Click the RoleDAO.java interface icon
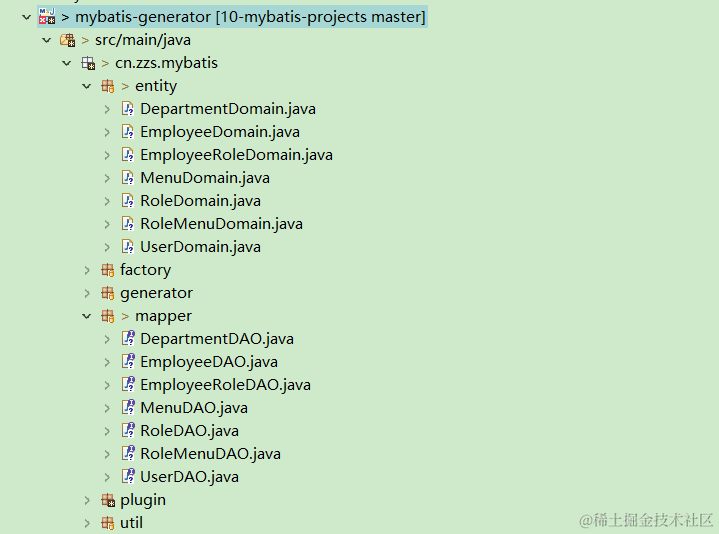This screenshot has height=534, width=719. [128, 430]
